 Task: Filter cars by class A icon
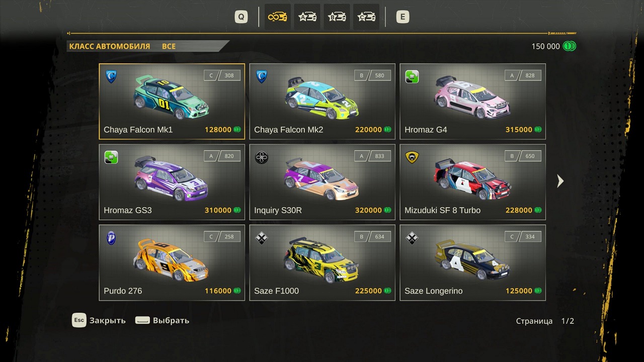pos(307,17)
